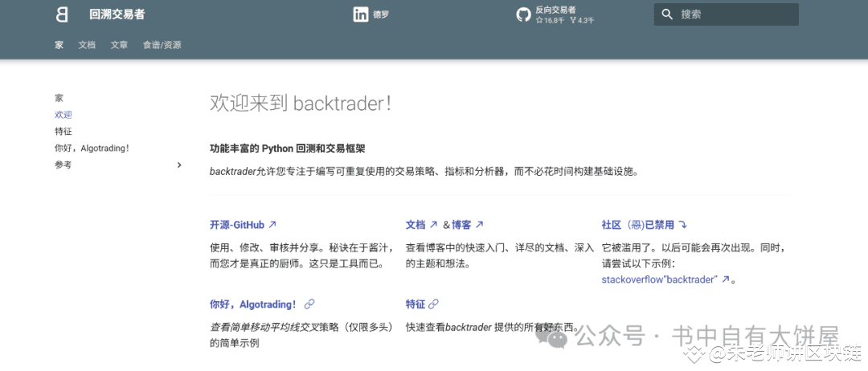Expand the 参考 sidebar section chevron
The image size is (868, 371).
click(x=179, y=165)
